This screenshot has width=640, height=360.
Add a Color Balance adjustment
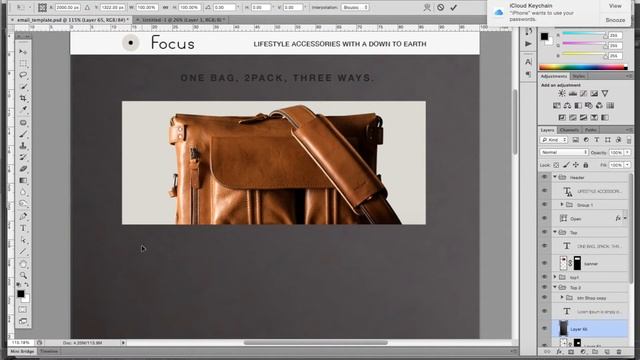[567, 105]
